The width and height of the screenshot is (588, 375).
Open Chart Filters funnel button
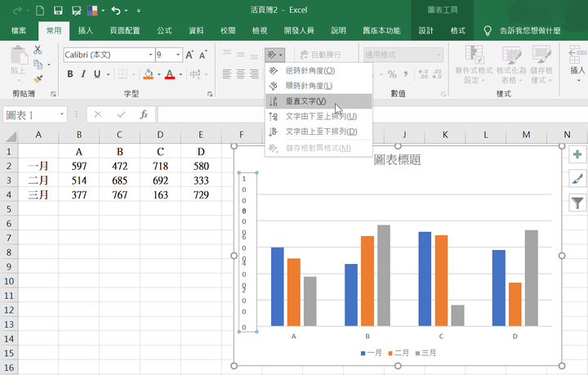click(x=577, y=203)
